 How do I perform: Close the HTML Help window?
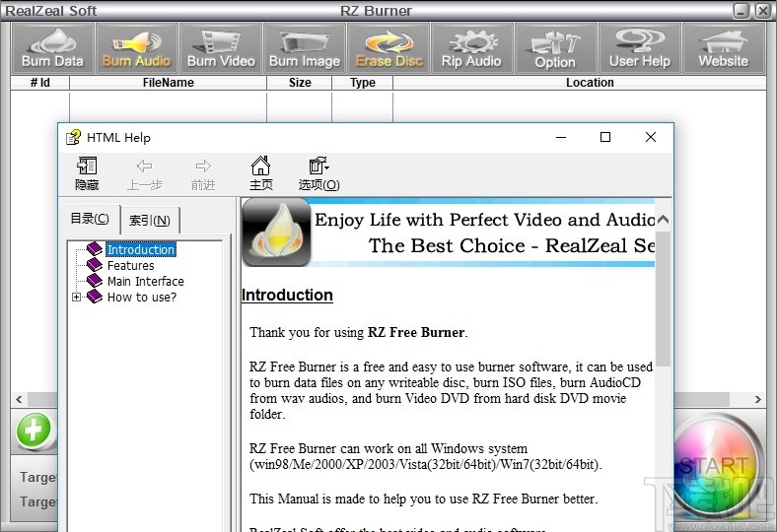tap(651, 137)
